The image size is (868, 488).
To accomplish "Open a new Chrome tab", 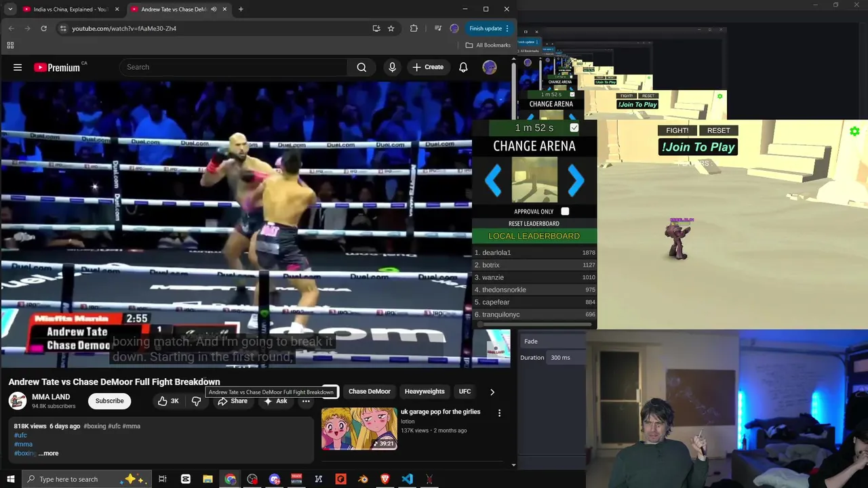I will pos(241,9).
